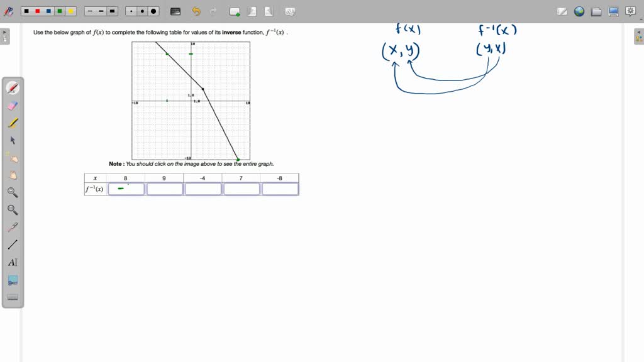This screenshot has height=362, width=644.
Task: Expand the left side panel tab
Action: pyautogui.click(x=4, y=36)
